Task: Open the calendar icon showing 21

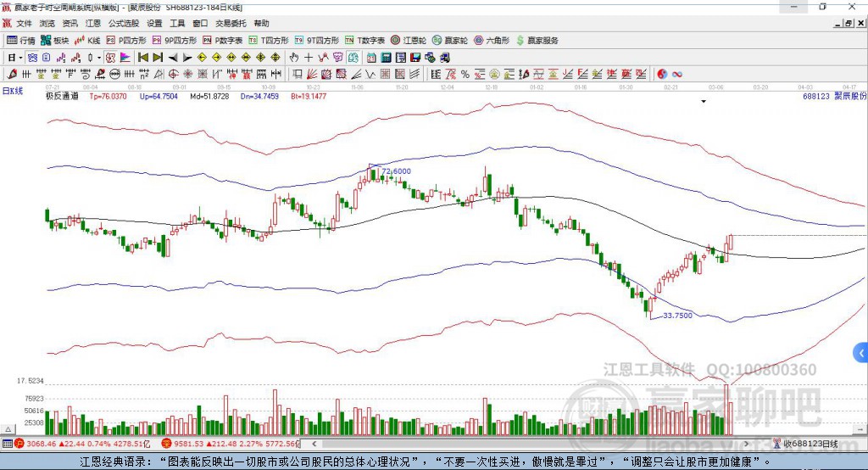Action: (371, 58)
